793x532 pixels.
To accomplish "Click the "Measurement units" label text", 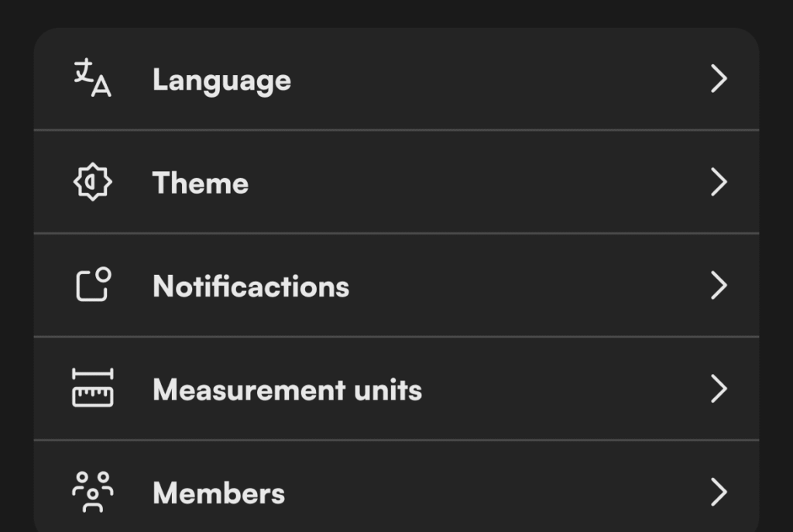I will coord(287,390).
